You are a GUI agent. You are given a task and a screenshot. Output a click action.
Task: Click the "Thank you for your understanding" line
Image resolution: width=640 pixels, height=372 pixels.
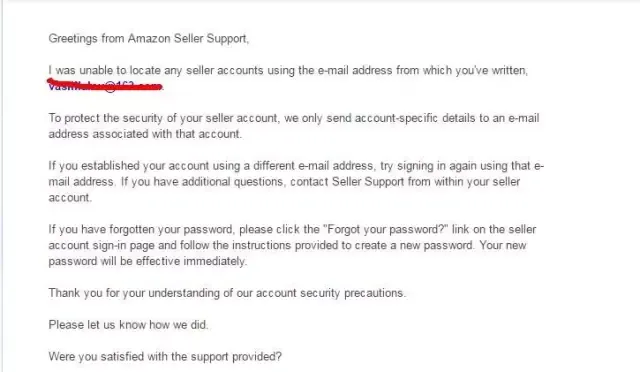[x=227, y=293]
